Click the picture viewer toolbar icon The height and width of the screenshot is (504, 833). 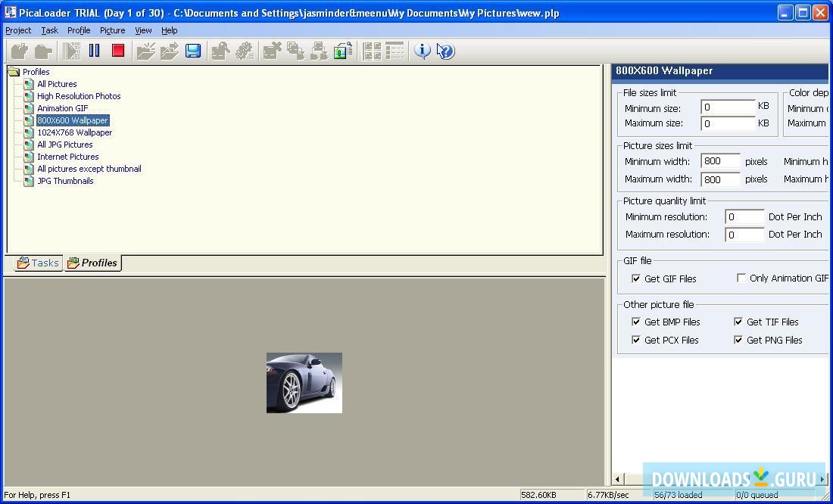click(343, 51)
